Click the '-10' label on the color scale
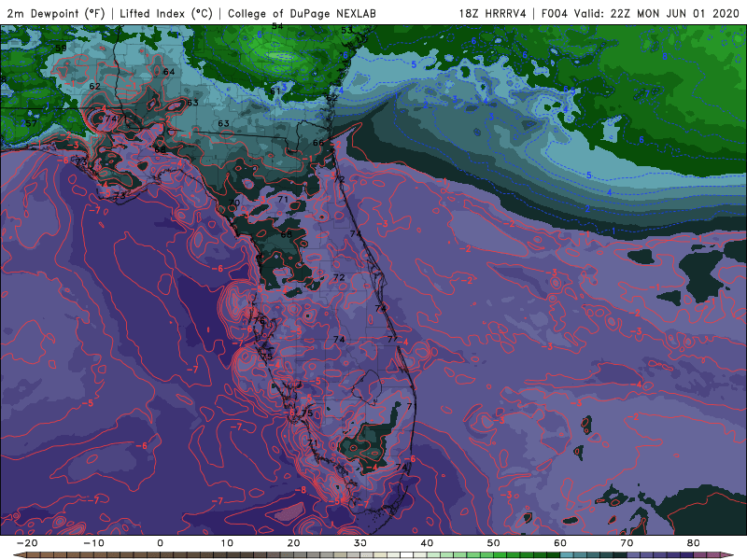This screenshot has height=560, width=747. 93,543
